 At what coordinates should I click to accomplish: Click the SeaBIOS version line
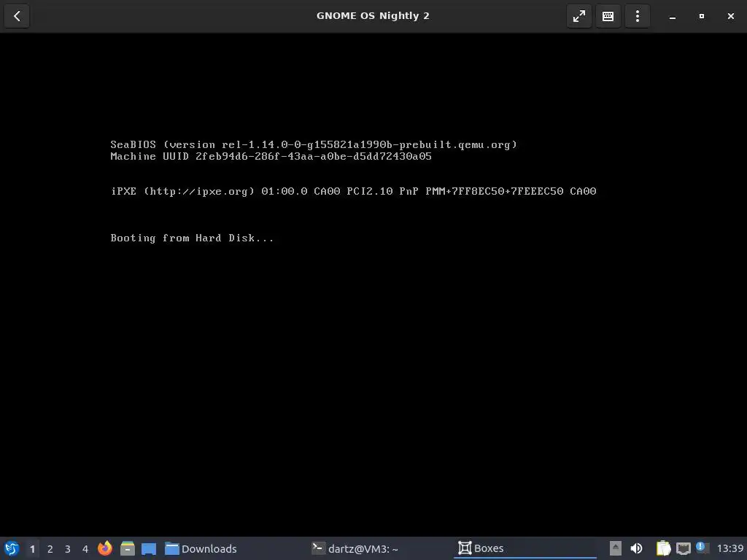[314, 145]
